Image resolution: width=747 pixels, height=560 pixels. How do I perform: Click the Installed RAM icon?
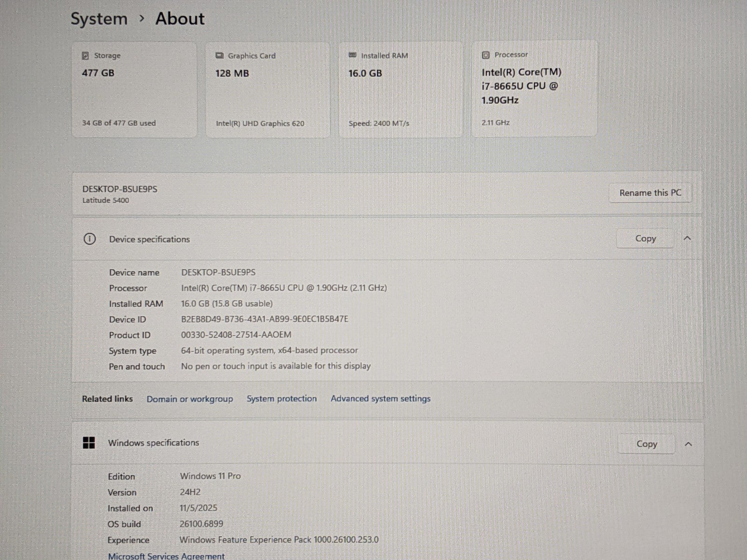[x=352, y=56]
